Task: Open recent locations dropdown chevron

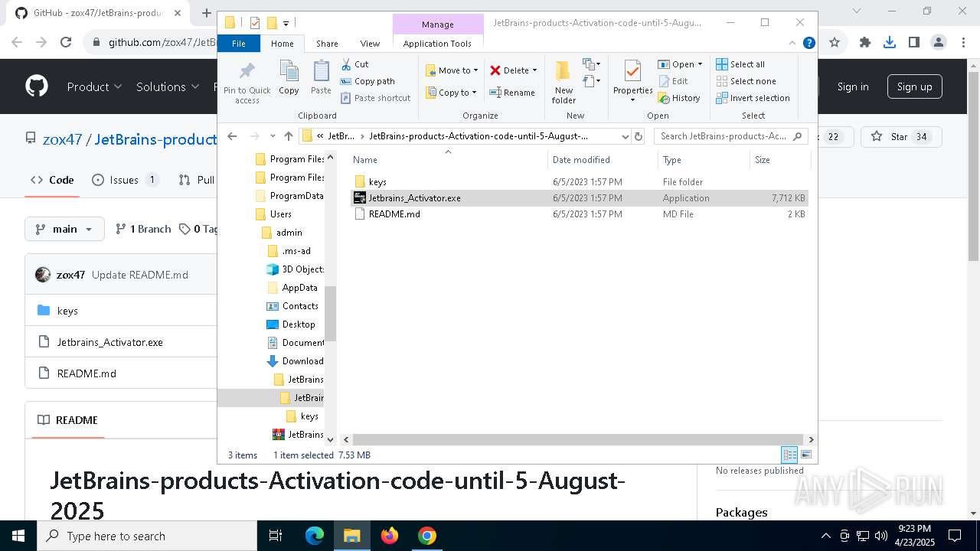Action: (273, 136)
